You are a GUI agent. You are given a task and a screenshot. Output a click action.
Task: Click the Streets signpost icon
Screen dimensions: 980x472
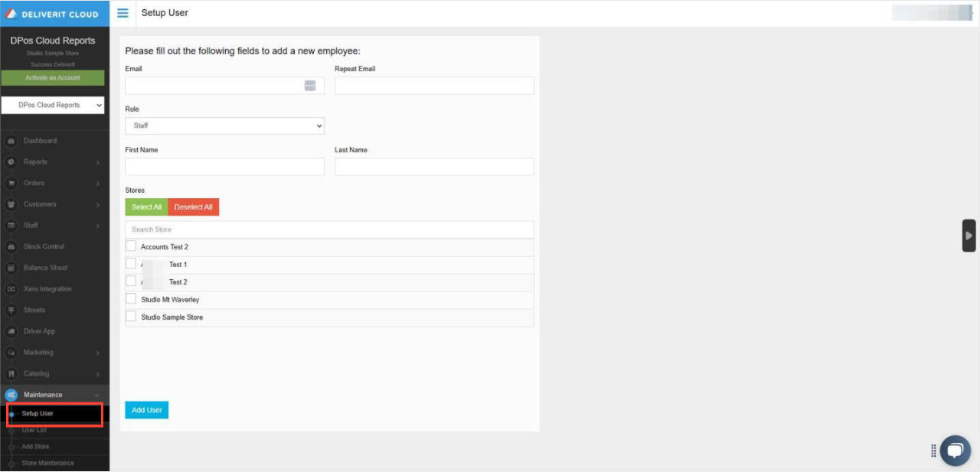click(11, 311)
